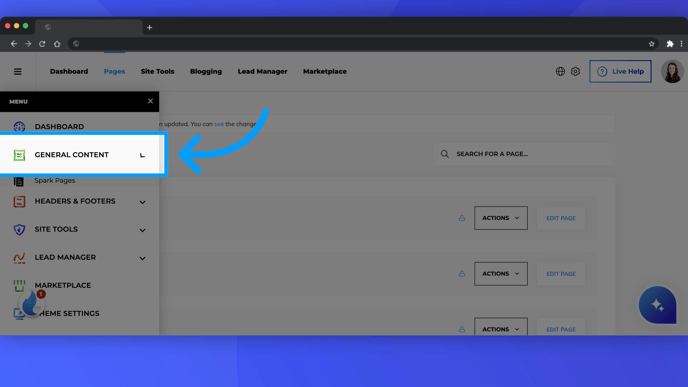This screenshot has width=688, height=387.
Task: Expand Lead Manager sidebar section
Action: pyautogui.click(x=142, y=258)
